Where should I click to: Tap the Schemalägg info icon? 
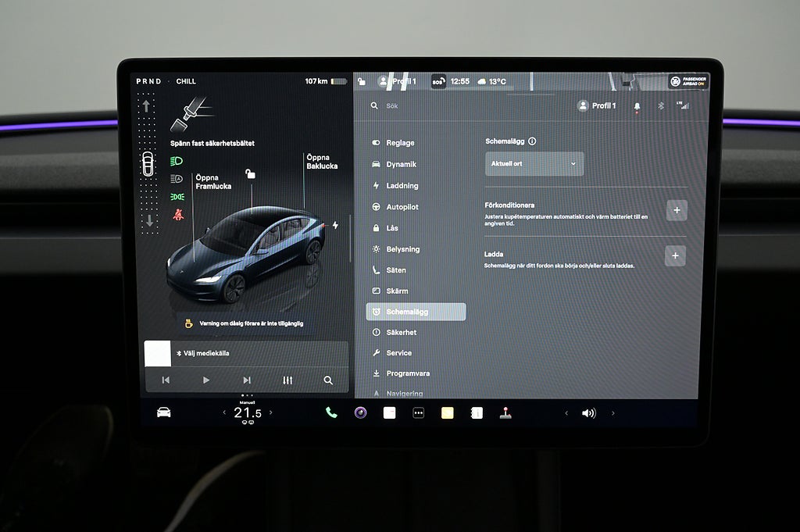pyautogui.click(x=532, y=141)
